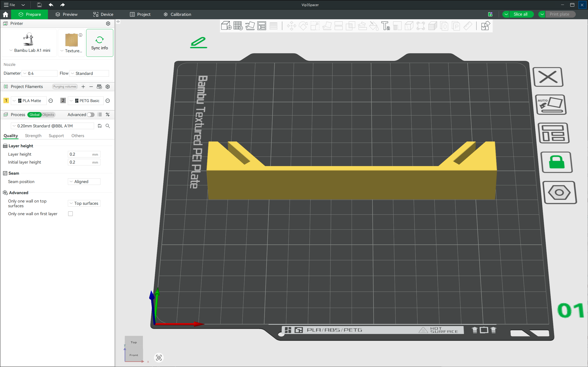
Task: Open the 0.20mm Standard preset dropdown
Action: [52, 126]
